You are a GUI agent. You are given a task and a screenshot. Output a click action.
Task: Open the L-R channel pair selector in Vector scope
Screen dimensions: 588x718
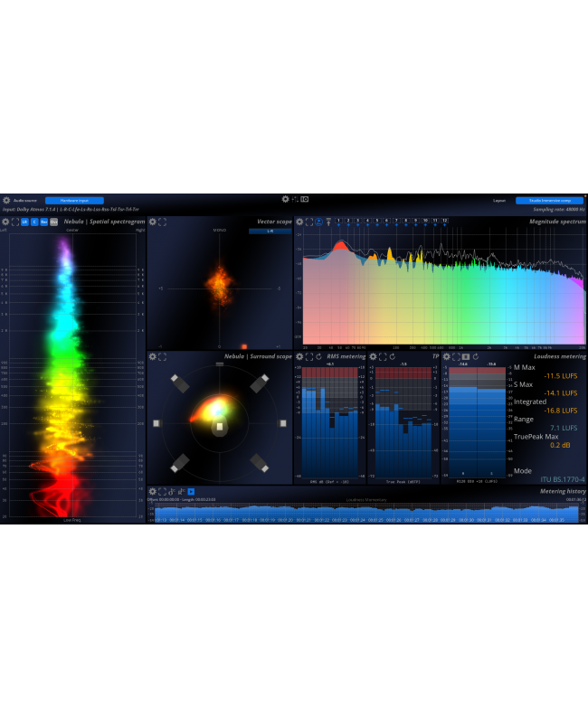pos(270,231)
